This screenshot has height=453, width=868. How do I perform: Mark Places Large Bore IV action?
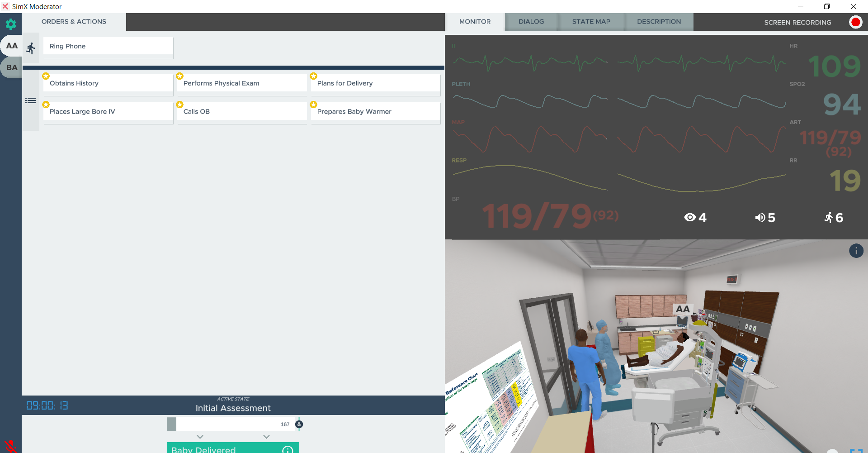108,111
